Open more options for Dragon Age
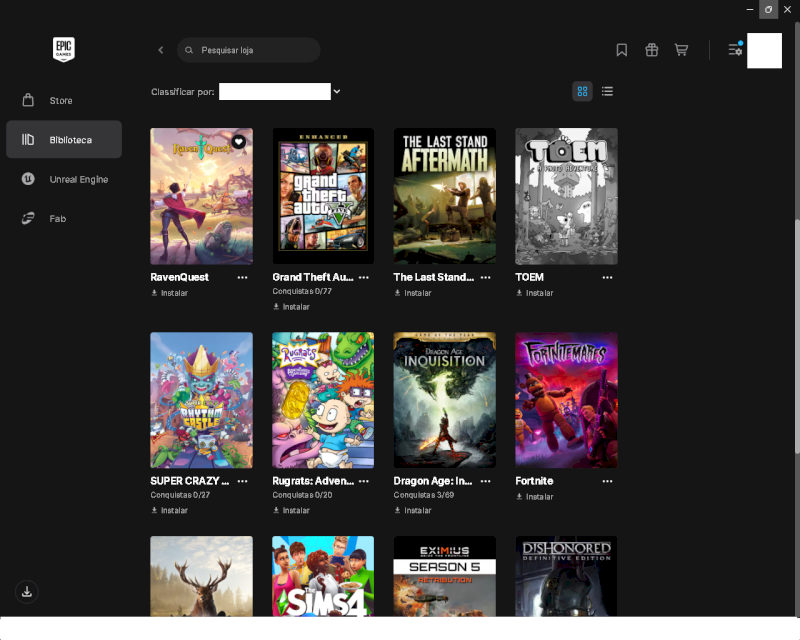Screen dimensions: 800x640 [486, 481]
